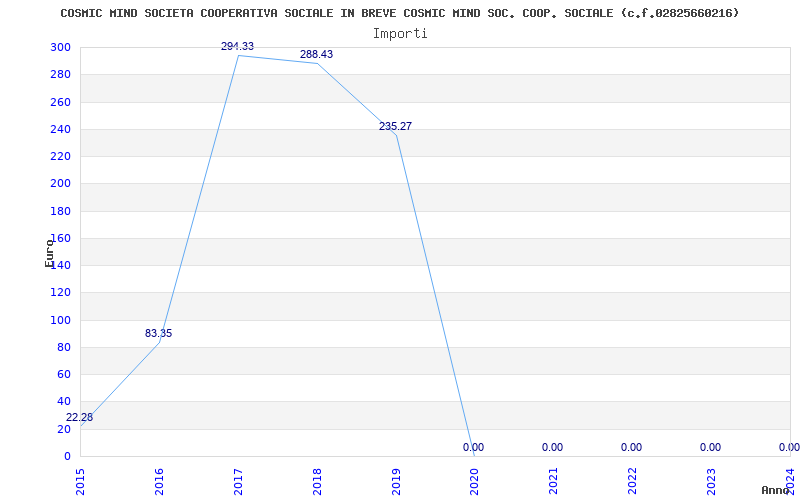
Task: Click the 2017 x-axis year label
Action: [238, 481]
